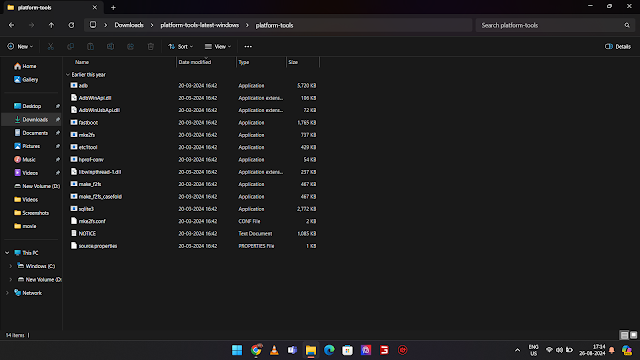Open a new tab with plus button
The image size is (640, 360).
113,7
